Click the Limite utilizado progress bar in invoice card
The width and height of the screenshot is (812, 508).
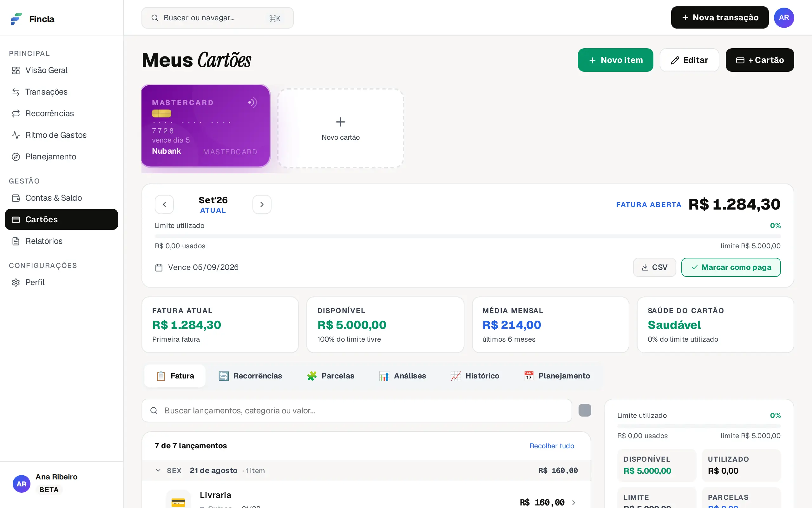(x=468, y=236)
